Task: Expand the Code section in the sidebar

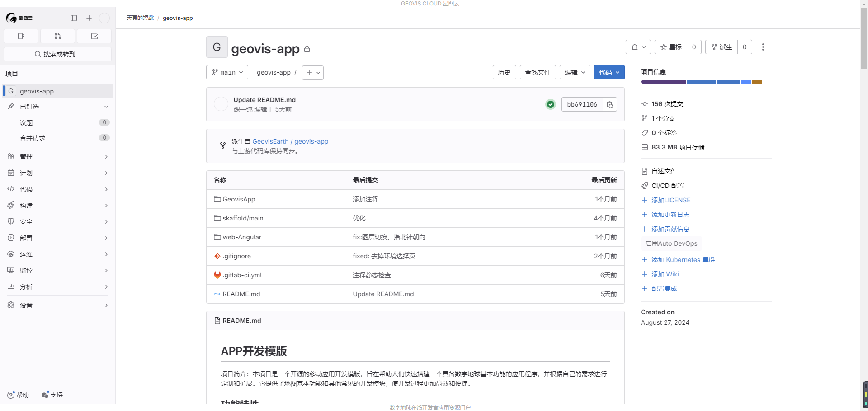Action: pyautogui.click(x=57, y=189)
